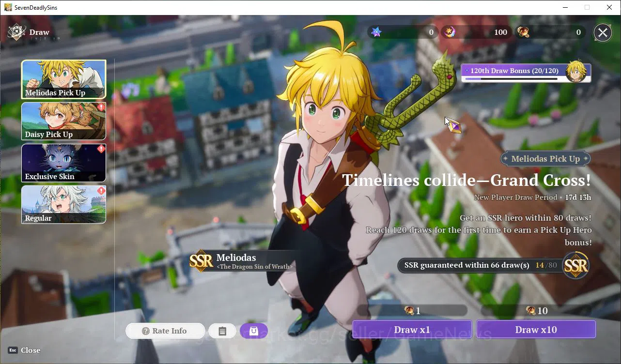Click the red alert badge on Daisy Pick Up
Screen dimensions: 621x364
(101, 107)
